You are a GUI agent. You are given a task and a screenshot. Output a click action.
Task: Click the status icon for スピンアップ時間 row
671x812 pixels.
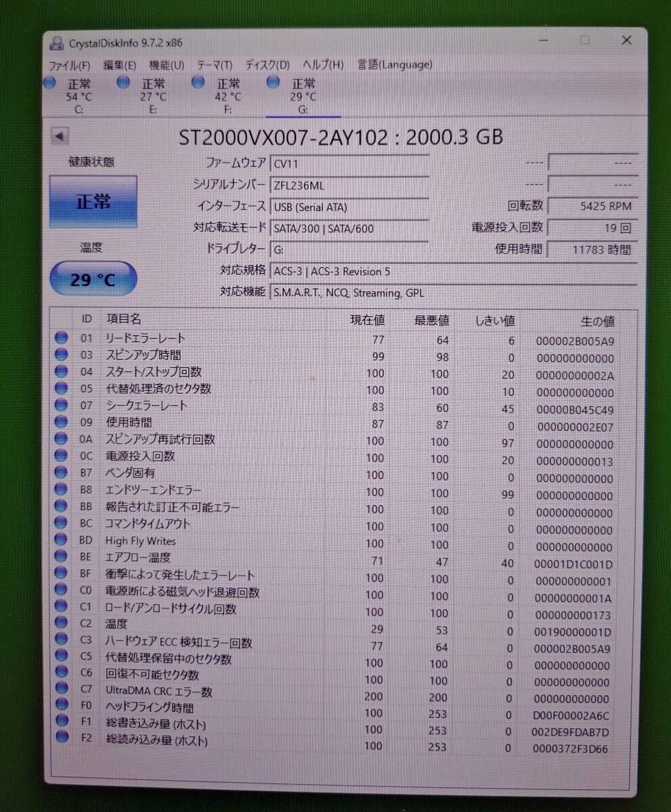tap(61, 354)
